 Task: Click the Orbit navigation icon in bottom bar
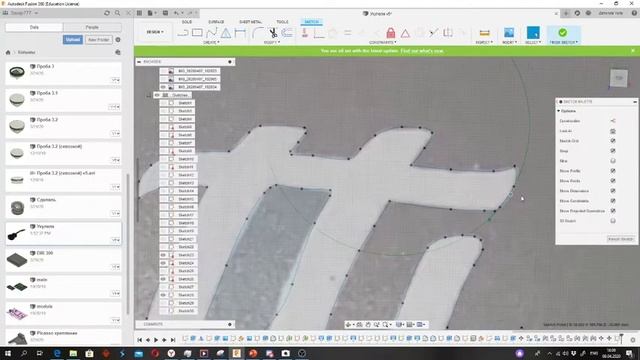(x=348, y=324)
